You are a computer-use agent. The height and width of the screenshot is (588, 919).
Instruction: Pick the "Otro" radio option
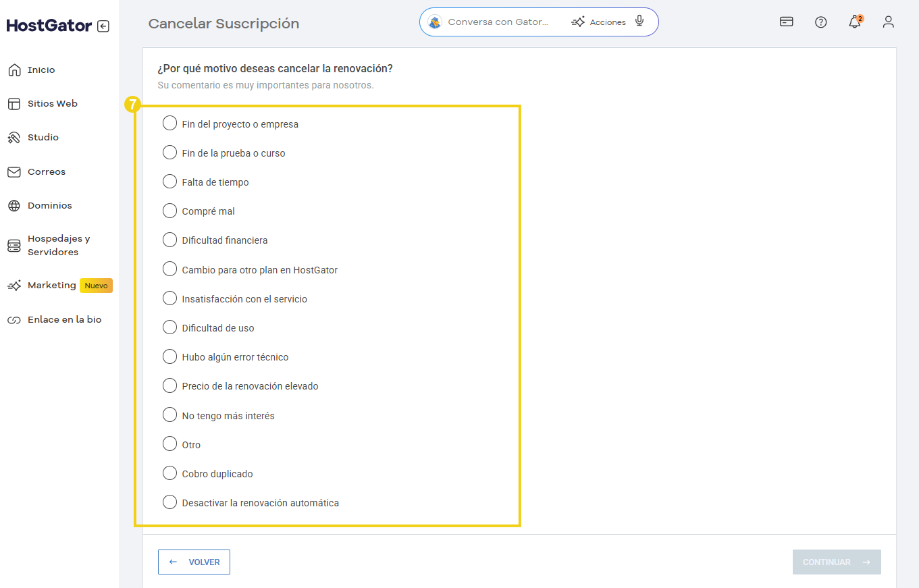pyautogui.click(x=170, y=444)
